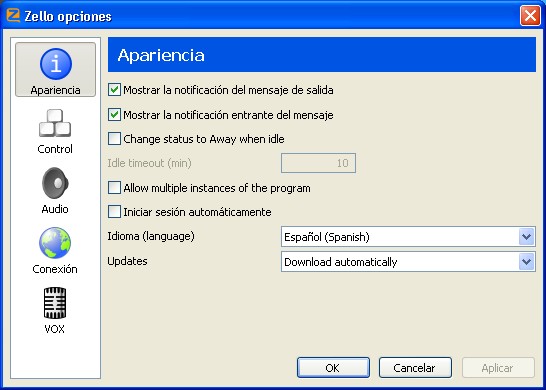
Task: Enable Change status to Away when idle
Action: pyautogui.click(x=114, y=139)
